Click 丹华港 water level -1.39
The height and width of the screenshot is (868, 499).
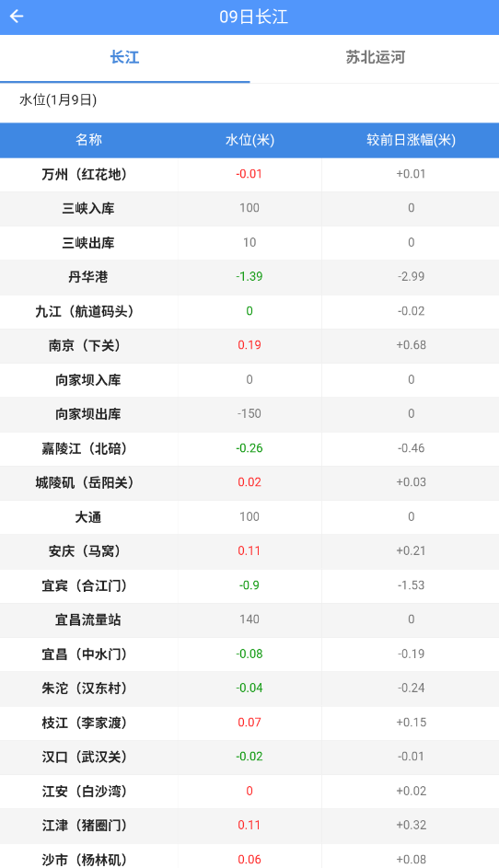coord(249,276)
